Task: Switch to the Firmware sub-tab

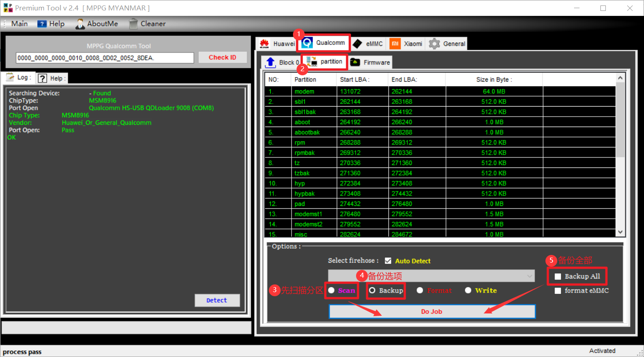Action: [370, 62]
